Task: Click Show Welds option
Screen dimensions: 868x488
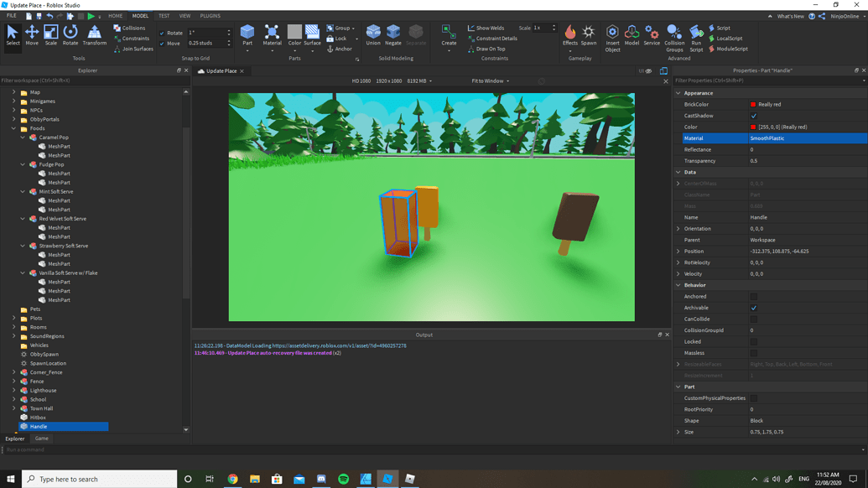Action: tap(486, 28)
